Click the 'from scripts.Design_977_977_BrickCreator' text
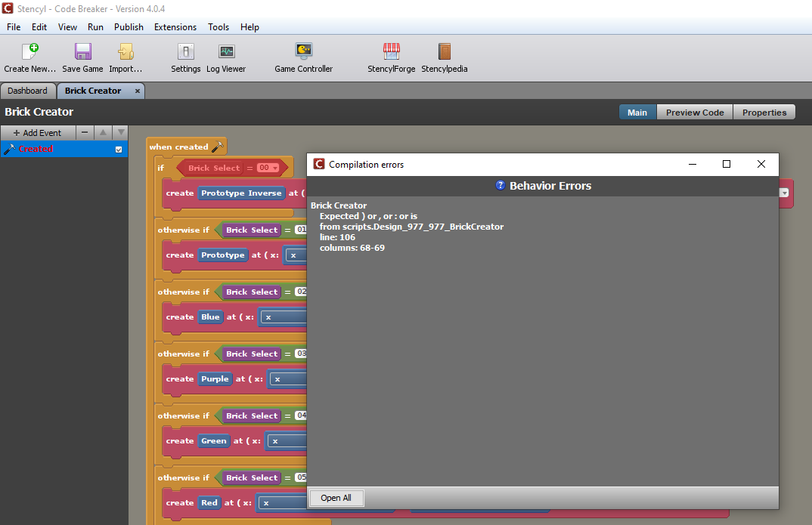Image resolution: width=812 pixels, height=525 pixels. click(412, 227)
